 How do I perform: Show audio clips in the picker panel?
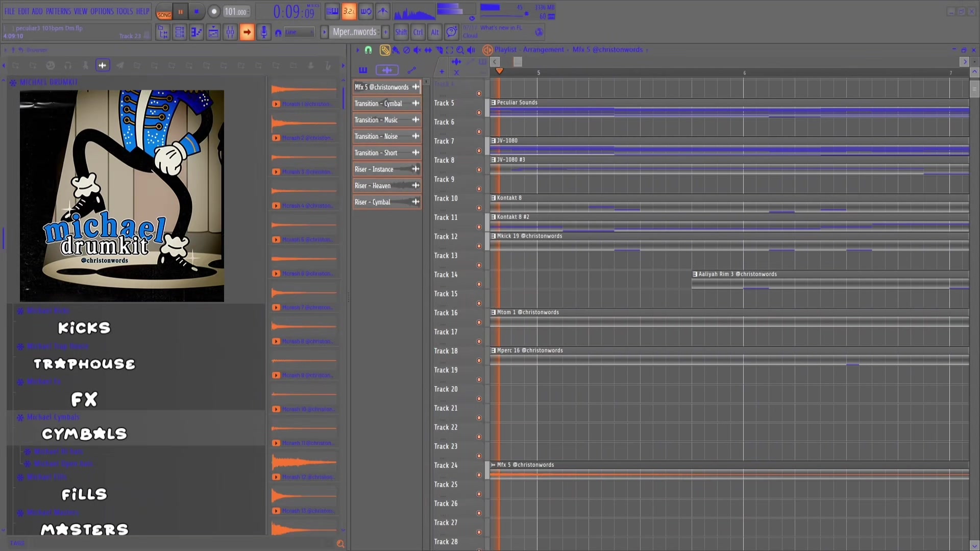[387, 70]
